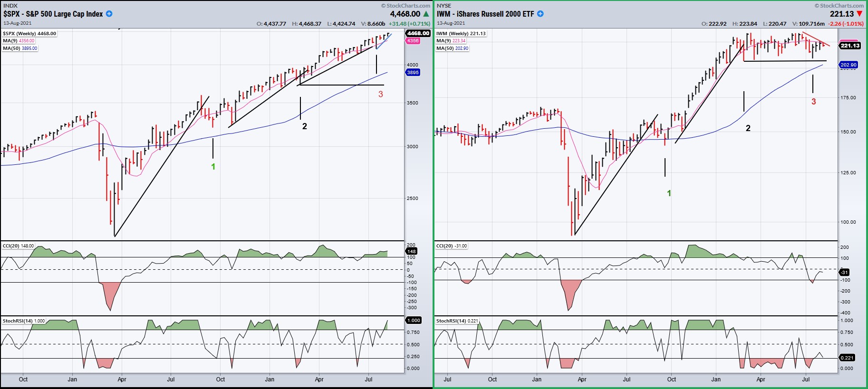Click the black 1.000 StochRSI value tag
Image resolution: width=868 pixels, height=389 pixels.
pos(414,321)
